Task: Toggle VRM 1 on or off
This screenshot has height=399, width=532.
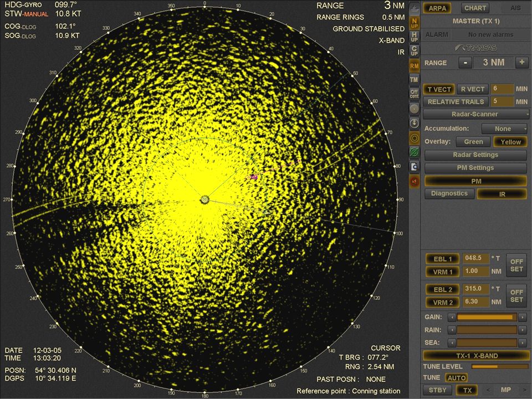Action: [x=443, y=272]
